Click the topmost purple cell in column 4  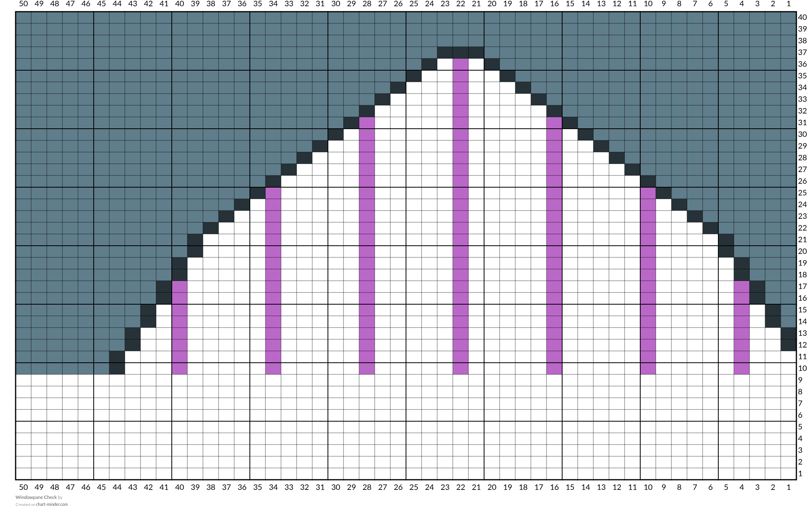pos(742,287)
